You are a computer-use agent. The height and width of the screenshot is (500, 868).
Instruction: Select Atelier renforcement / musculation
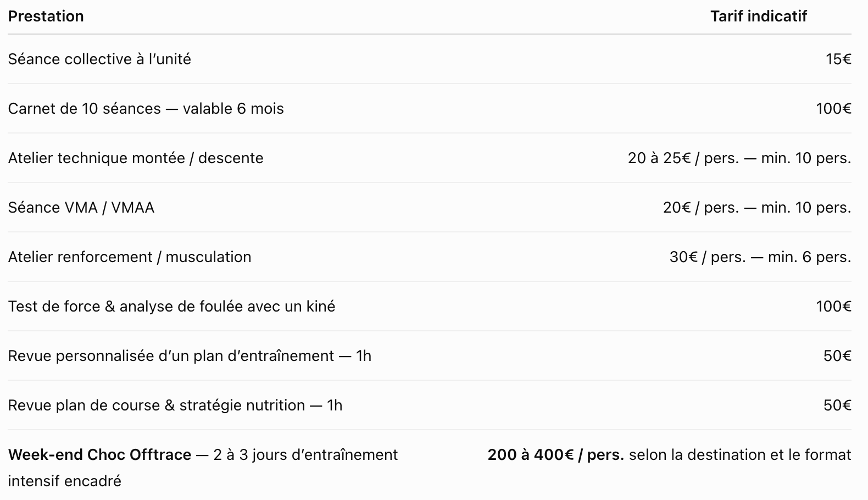(130, 257)
